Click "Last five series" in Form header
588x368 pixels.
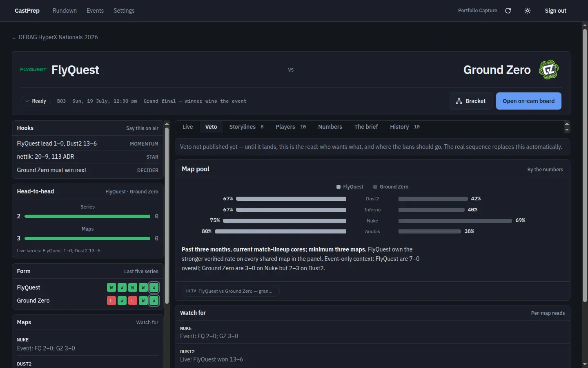141,272
